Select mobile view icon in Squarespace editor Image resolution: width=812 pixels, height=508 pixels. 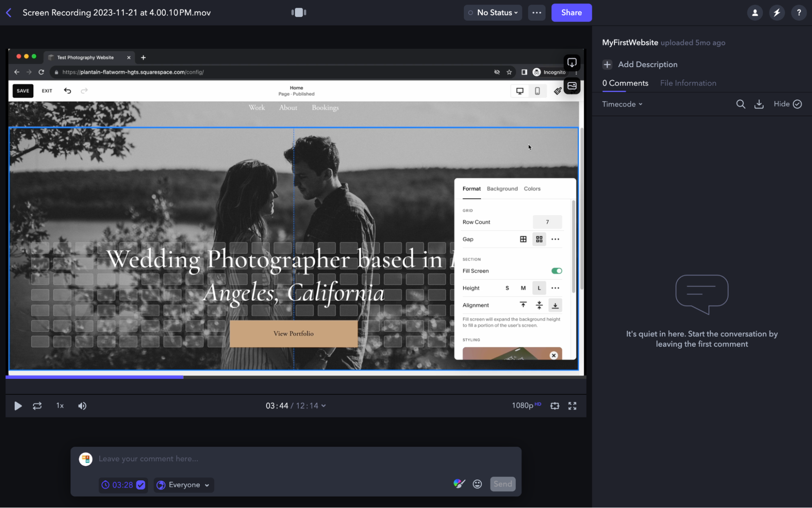(x=537, y=91)
